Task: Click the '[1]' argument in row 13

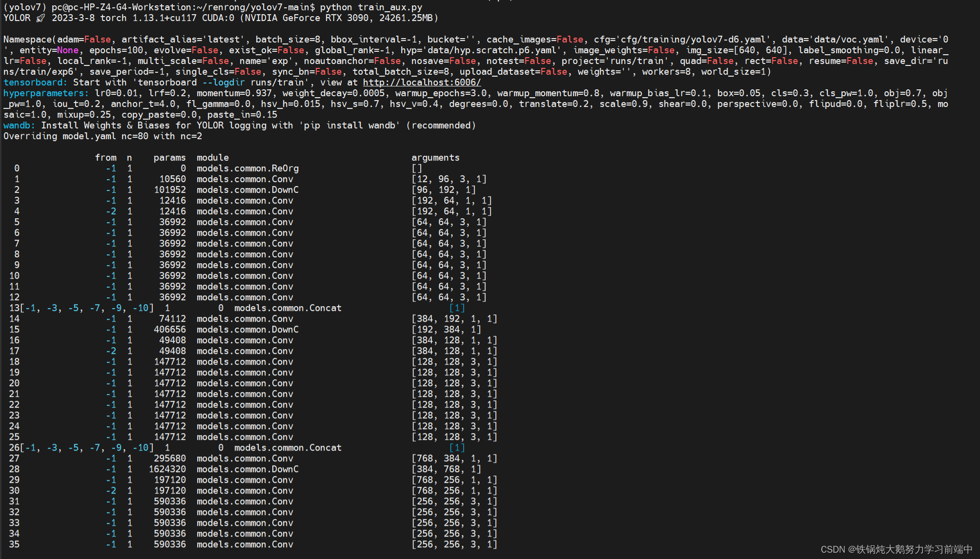Action: coord(457,308)
